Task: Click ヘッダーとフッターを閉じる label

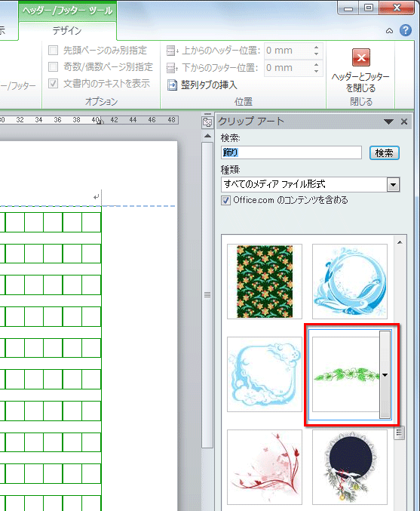Action: pyautogui.click(x=360, y=82)
